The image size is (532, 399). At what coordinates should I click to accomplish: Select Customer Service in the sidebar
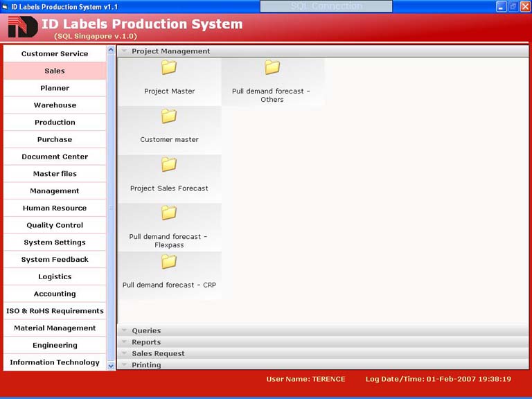click(55, 54)
